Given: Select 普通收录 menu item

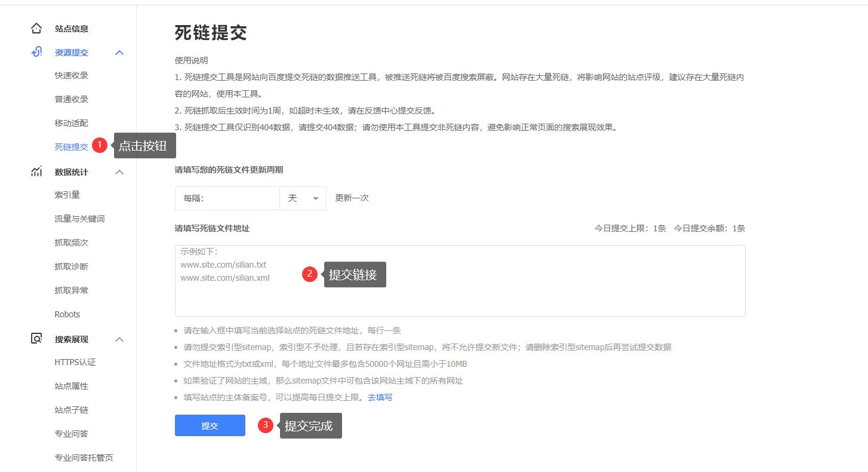Looking at the screenshot, I should point(71,99).
